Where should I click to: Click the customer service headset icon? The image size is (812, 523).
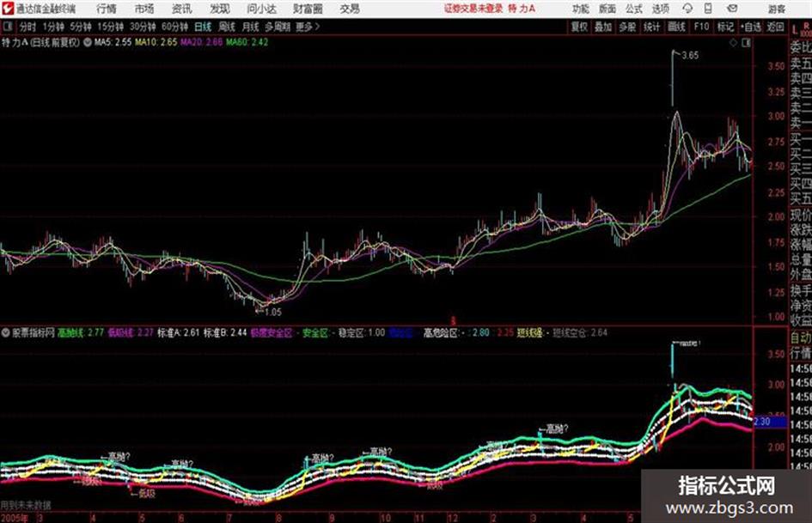point(687,9)
